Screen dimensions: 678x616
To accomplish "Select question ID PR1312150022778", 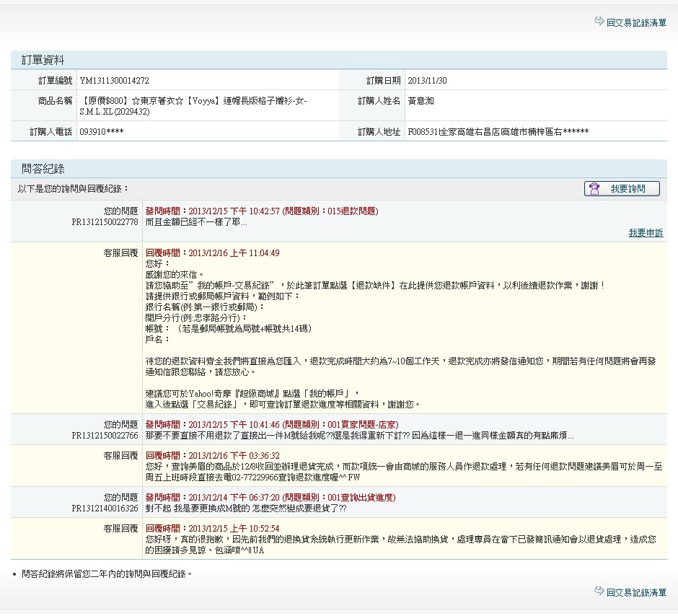I will [105, 222].
